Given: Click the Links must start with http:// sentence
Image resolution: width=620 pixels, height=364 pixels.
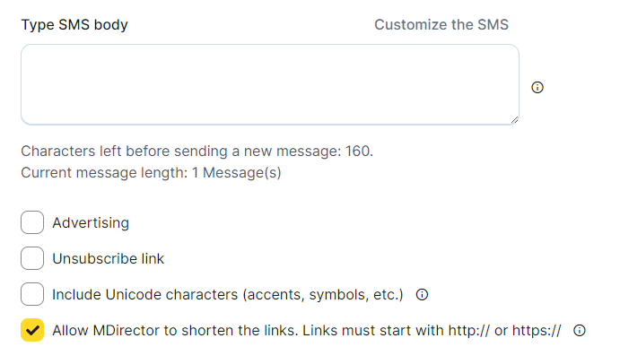Looking at the screenshot, I should (x=431, y=330).
